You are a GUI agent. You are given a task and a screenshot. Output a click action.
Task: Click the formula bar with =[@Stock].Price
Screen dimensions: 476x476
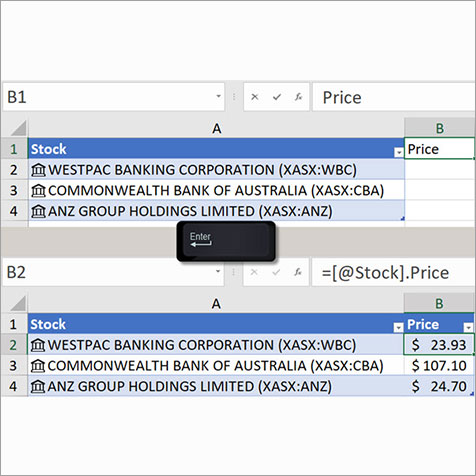coord(393,272)
